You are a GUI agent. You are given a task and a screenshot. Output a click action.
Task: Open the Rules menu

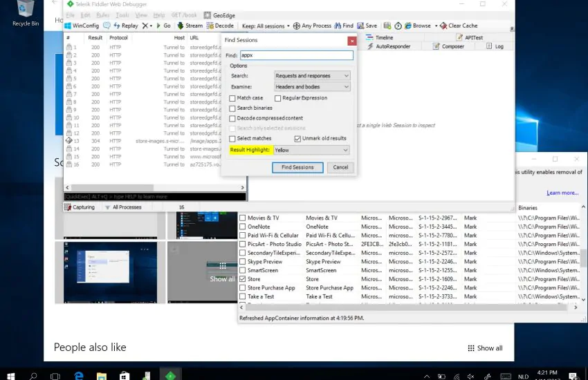coord(103,15)
